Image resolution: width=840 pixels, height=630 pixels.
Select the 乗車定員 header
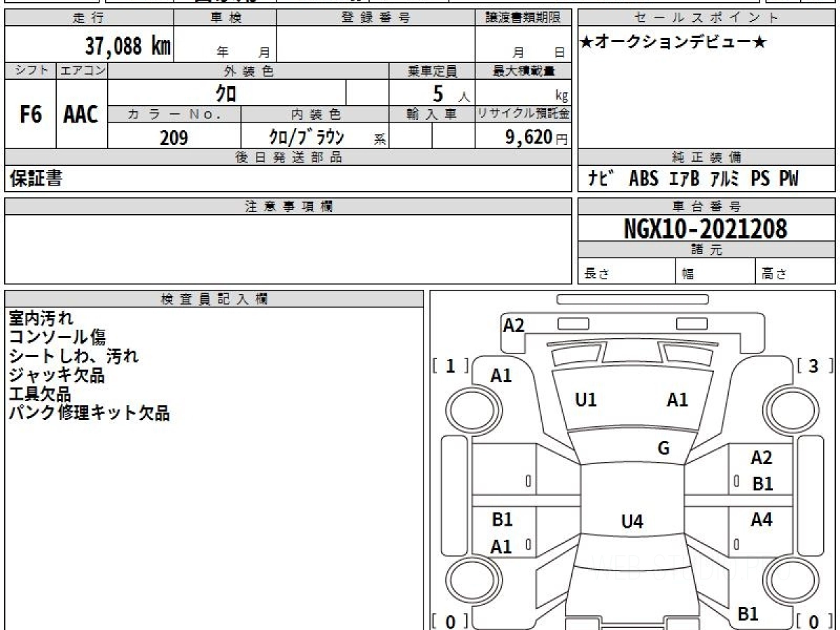pos(432,71)
